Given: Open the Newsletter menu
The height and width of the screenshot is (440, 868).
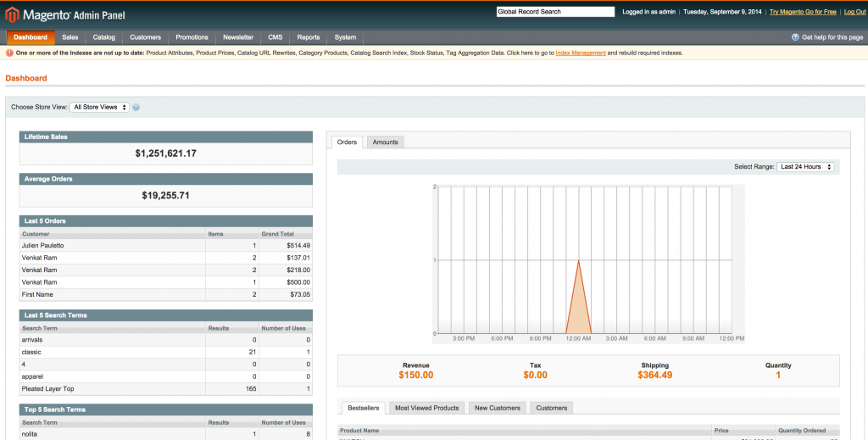Looking at the screenshot, I should (238, 37).
